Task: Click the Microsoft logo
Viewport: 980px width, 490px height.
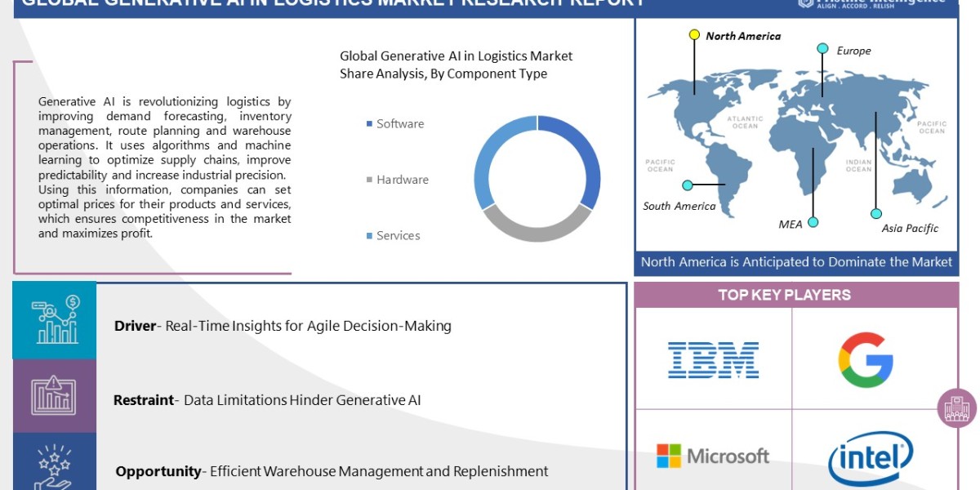Action: coord(713,456)
